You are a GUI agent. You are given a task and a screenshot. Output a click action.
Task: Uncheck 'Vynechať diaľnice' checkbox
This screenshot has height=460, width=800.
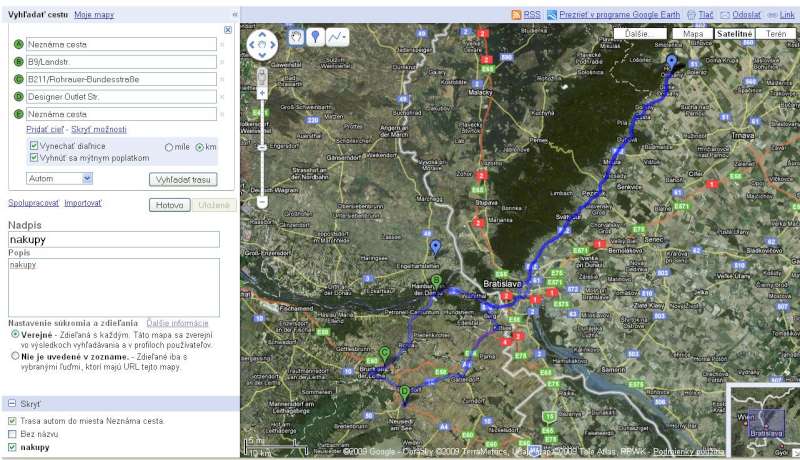(x=34, y=146)
